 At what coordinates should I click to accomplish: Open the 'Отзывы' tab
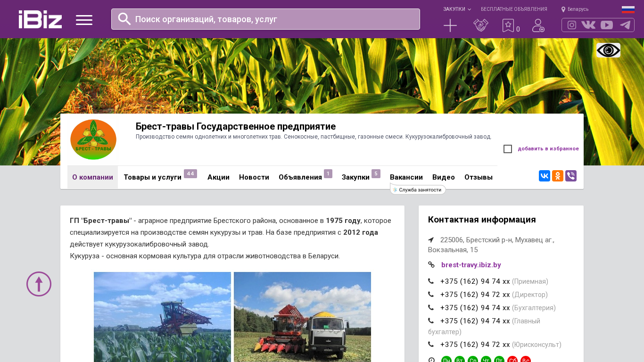(x=478, y=177)
